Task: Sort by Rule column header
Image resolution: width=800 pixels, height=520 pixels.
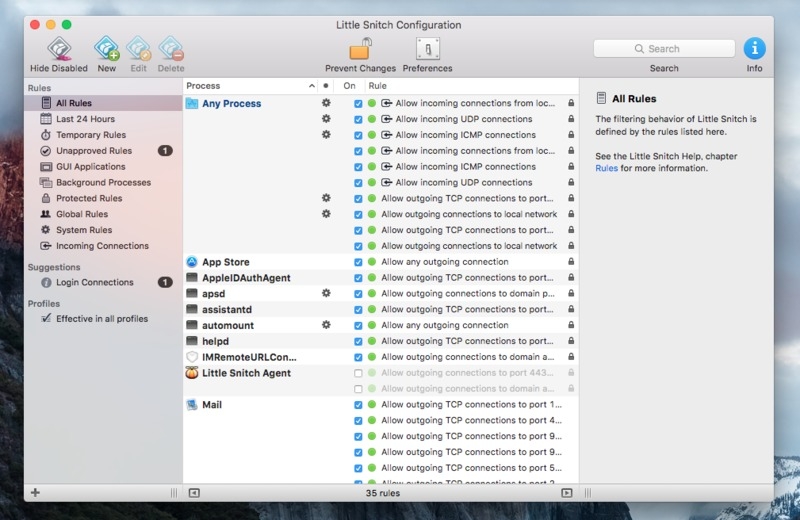Action: tap(472, 86)
